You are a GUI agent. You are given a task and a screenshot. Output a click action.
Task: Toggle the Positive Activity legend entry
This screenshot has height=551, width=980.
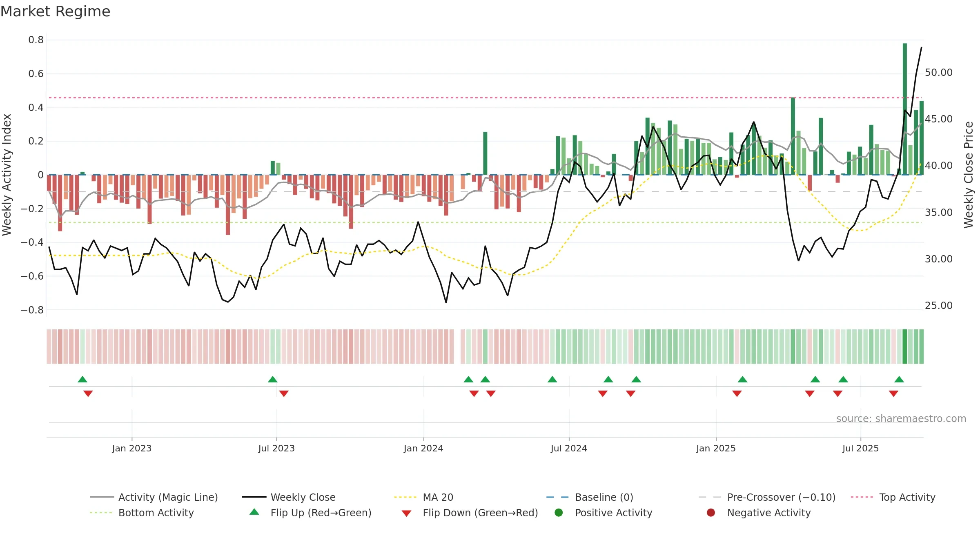pyautogui.click(x=604, y=513)
